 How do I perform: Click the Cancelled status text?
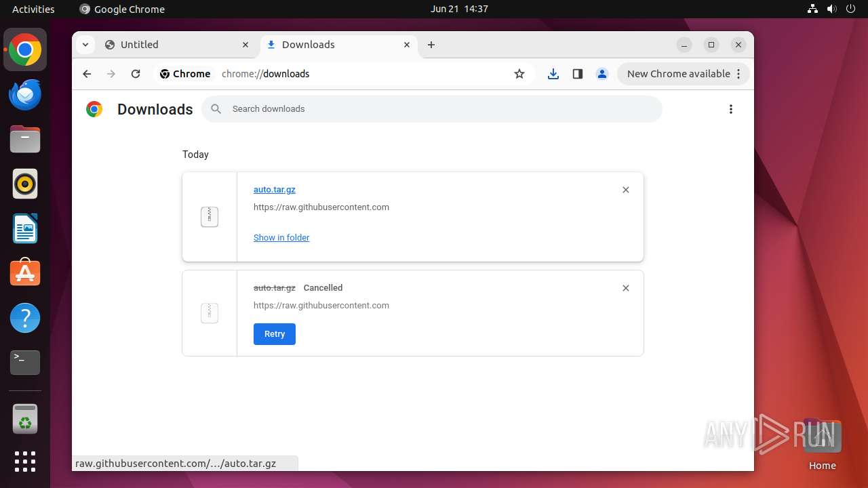click(x=323, y=288)
